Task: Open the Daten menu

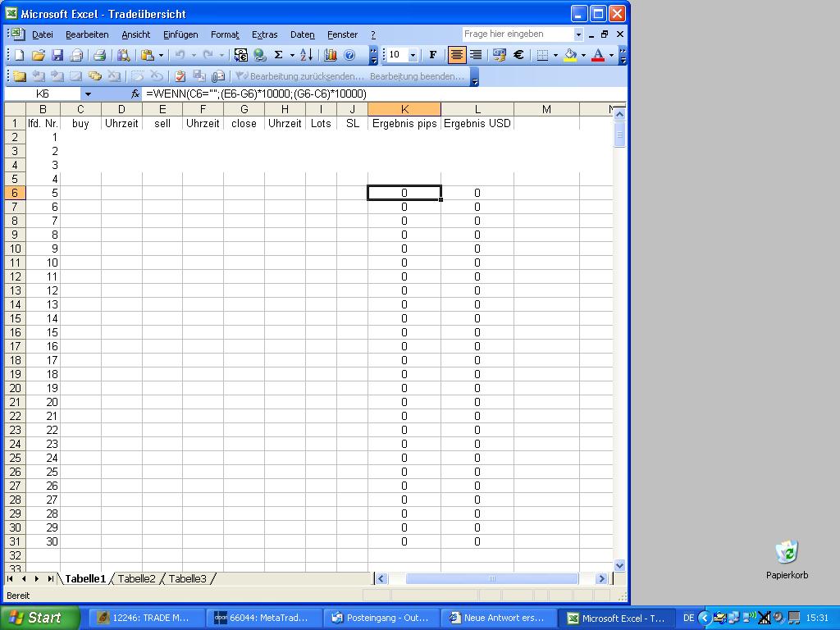Action: click(x=302, y=34)
